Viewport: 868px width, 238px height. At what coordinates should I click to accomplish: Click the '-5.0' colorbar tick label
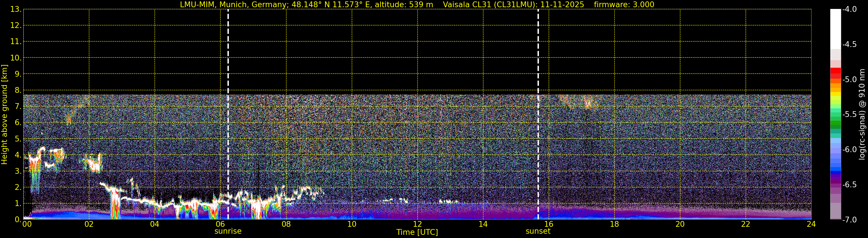pyautogui.click(x=850, y=80)
